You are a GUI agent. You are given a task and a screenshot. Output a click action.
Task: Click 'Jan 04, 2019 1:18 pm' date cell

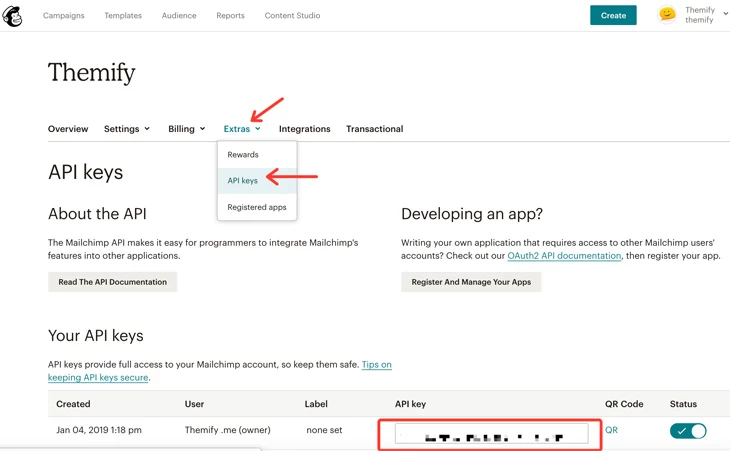(99, 430)
